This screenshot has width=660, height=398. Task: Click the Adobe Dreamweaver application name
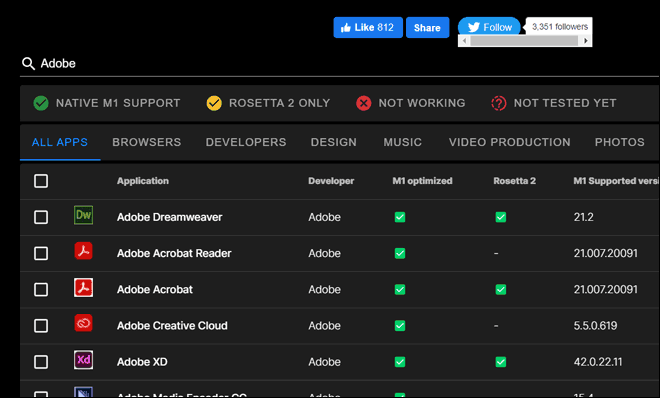[x=170, y=217]
